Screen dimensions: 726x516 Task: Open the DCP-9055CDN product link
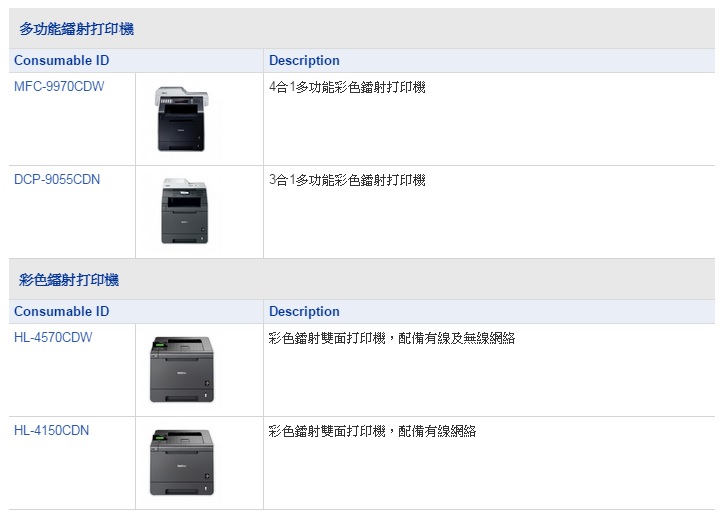pyautogui.click(x=57, y=180)
